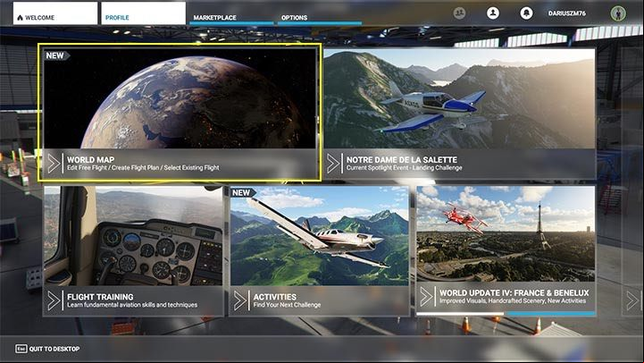
Task: Open the Activities airplane thumbnail
Action: point(320,236)
